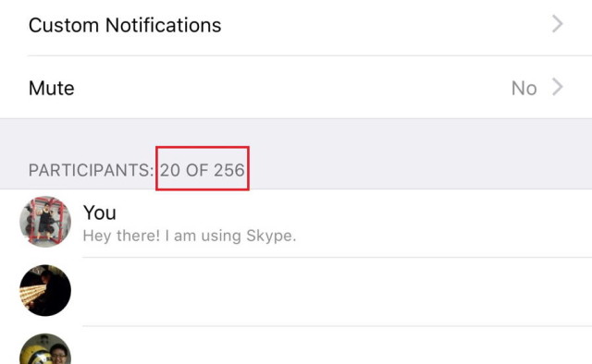The image size is (592, 364).
Task: Click the 'Custom Notifications' label text
Action: pyautogui.click(x=125, y=25)
